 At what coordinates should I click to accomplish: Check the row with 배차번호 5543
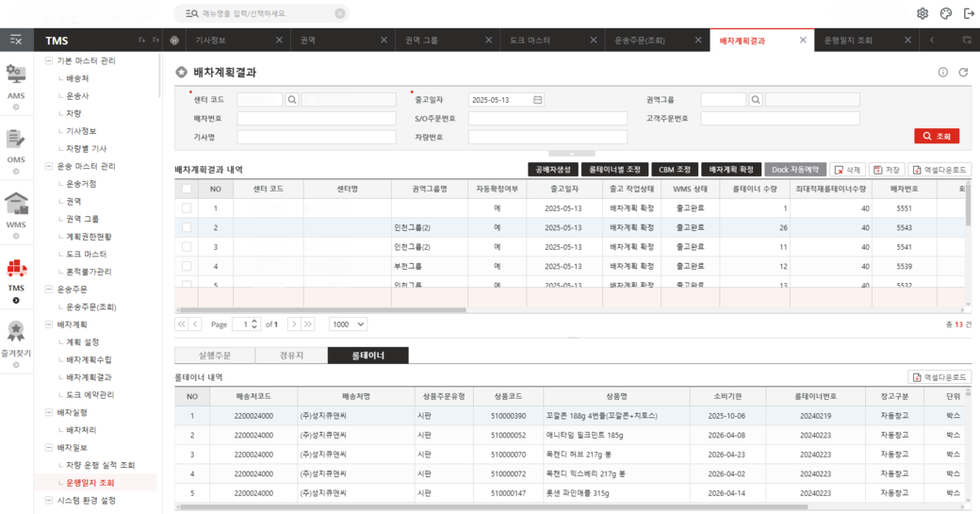coord(187,227)
